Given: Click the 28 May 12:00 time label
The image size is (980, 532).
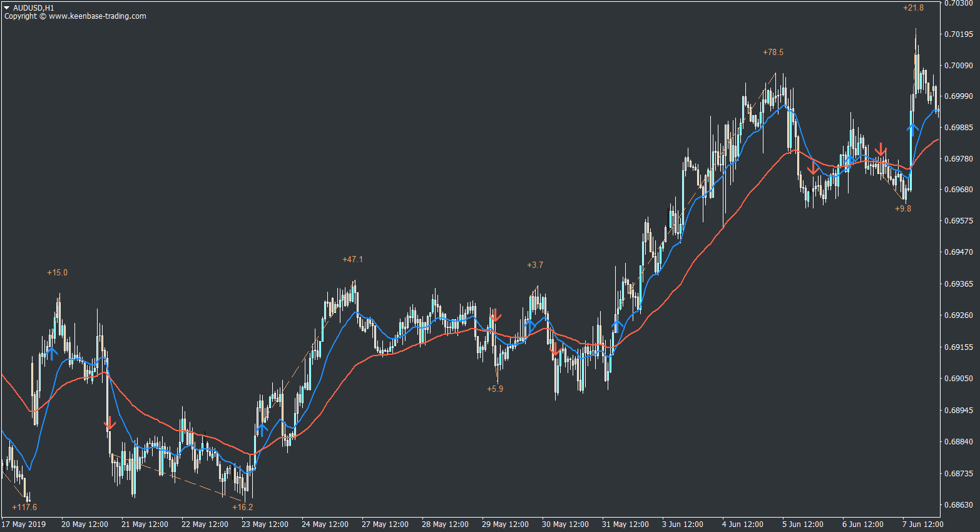Looking at the screenshot, I should (445, 524).
